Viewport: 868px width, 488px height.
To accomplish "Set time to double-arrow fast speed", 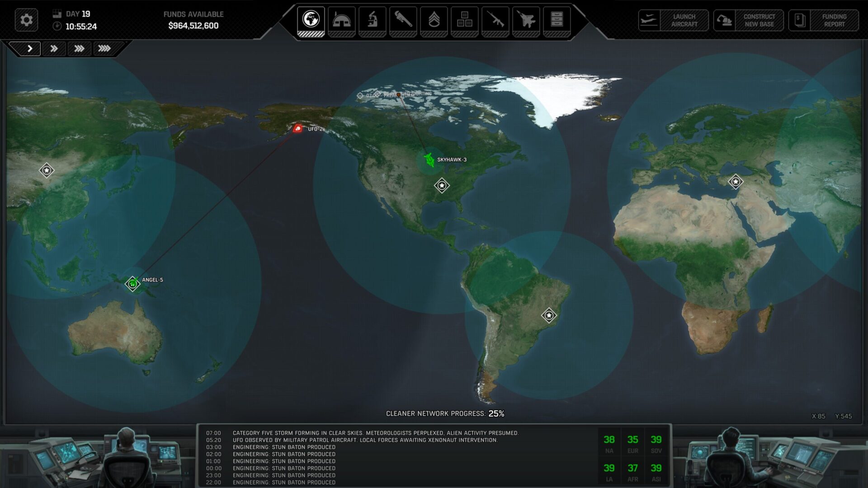I will point(54,48).
